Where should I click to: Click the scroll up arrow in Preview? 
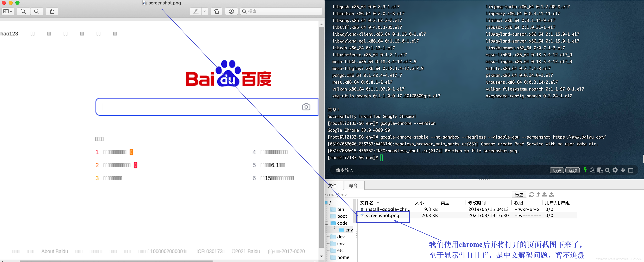pyautogui.click(x=321, y=25)
